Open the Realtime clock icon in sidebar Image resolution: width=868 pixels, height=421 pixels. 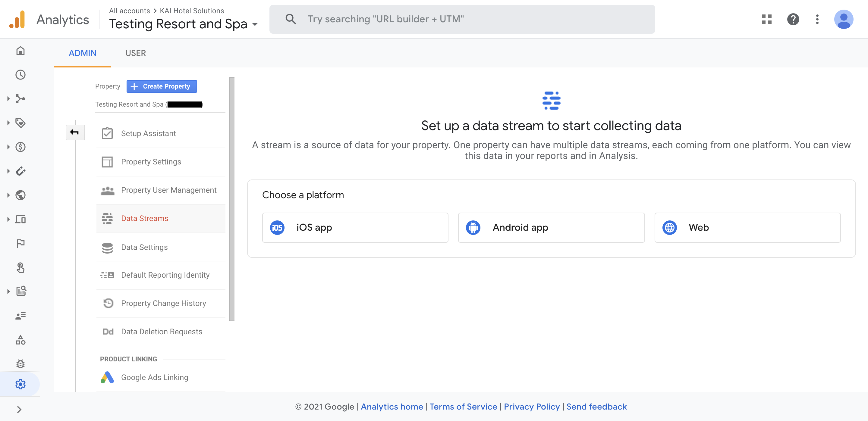(20, 75)
